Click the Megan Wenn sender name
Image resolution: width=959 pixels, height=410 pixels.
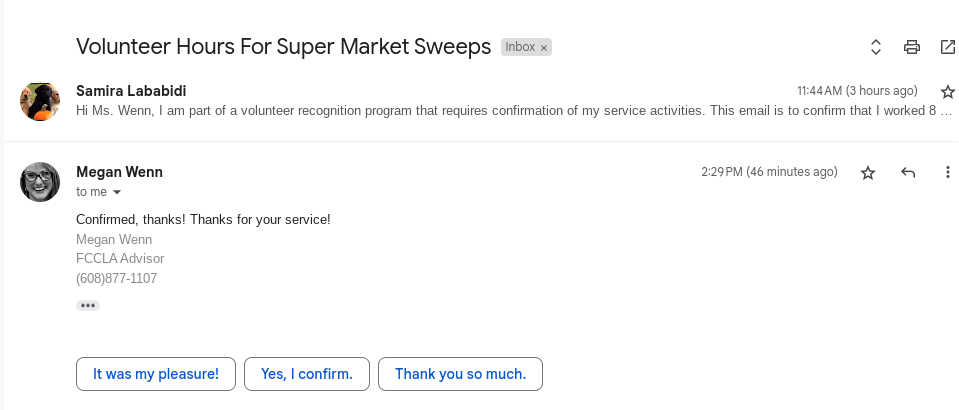(x=119, y=172)
